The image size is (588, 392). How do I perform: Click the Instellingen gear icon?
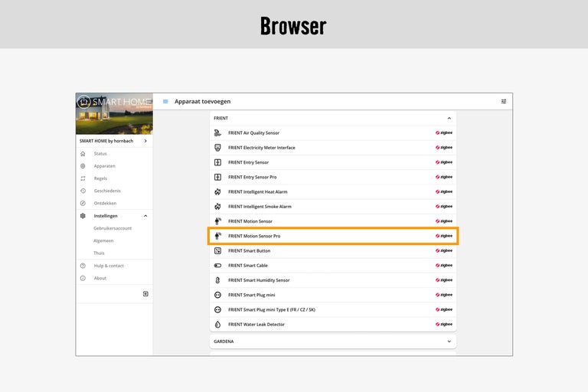point(83,216)
